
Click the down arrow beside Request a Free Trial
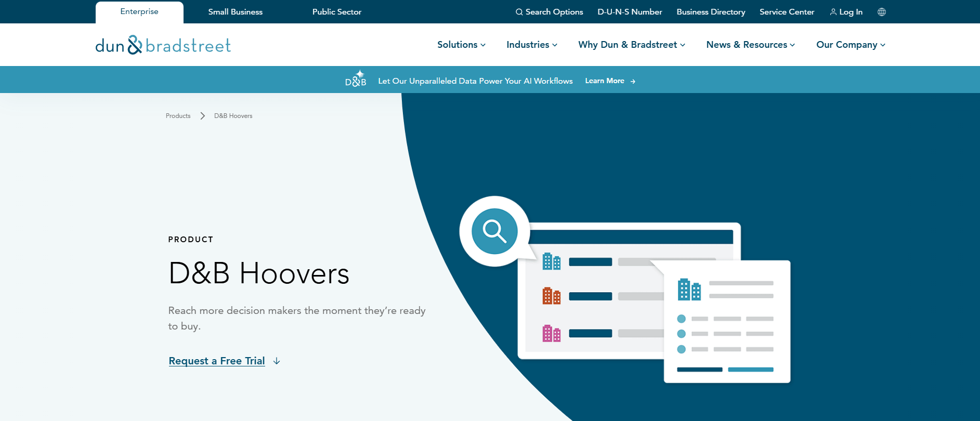pyautogui.click(x=277, y=361)
